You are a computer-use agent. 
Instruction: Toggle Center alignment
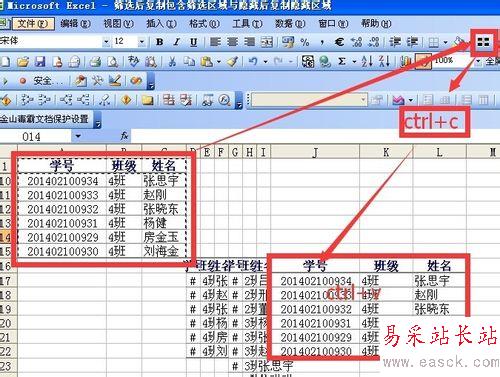(232, 42)
